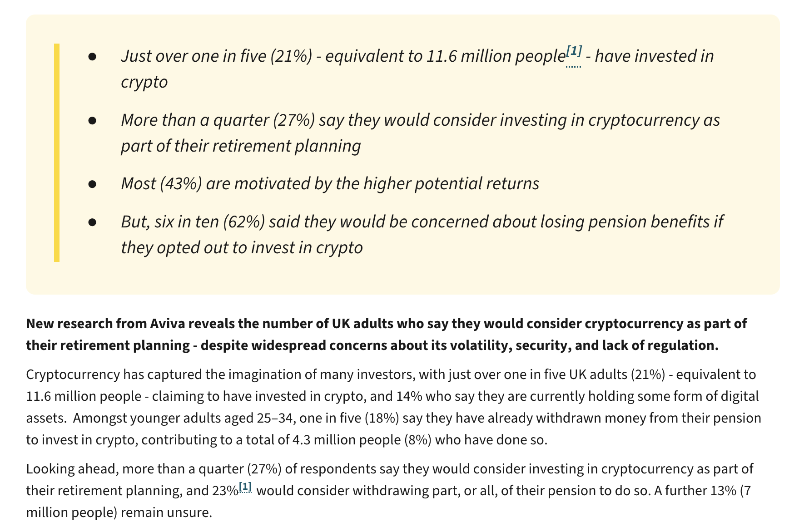Click "(27%)" in the second italic bullet
804x532 pixels.
coord(294,120)
